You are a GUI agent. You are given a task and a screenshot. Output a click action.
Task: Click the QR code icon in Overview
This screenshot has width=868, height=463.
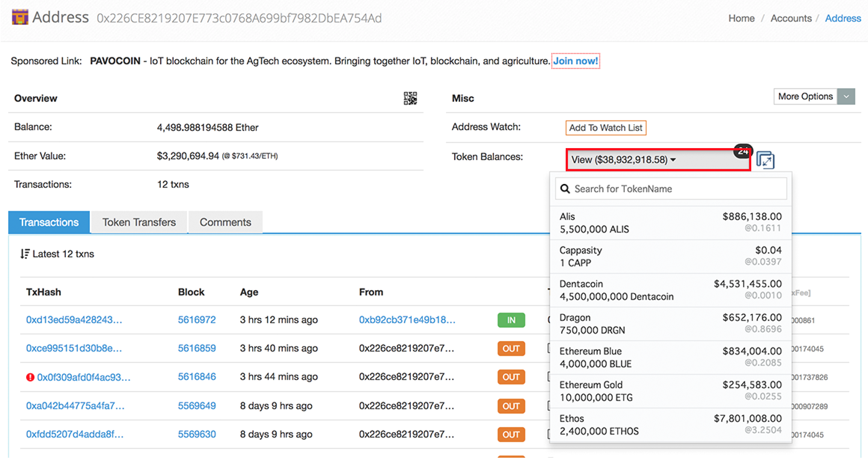pos(410,98)
